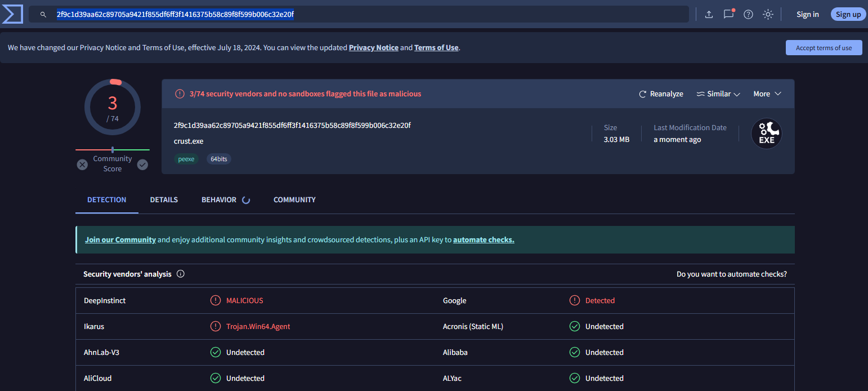This screenshot has width=868, height=391.
Task: Click the ALYac undetected check icon
Action: click(x=575, y=379)
